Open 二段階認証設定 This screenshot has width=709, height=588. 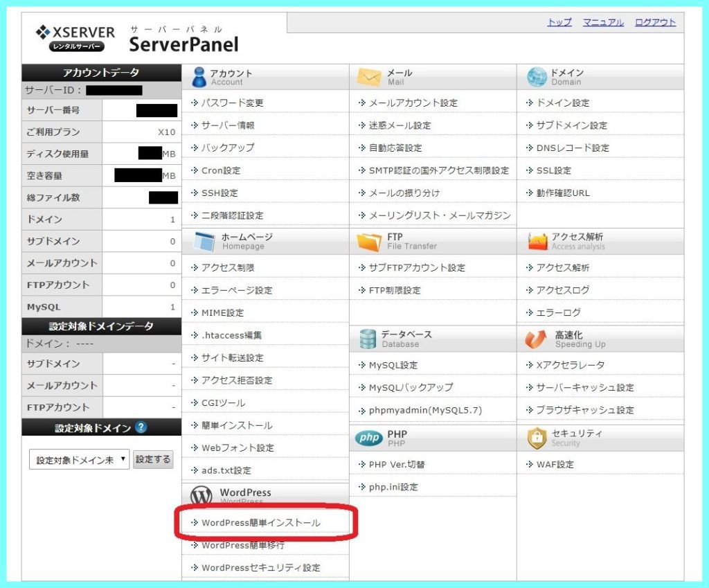pyautogui.click(x=232, y=216)
